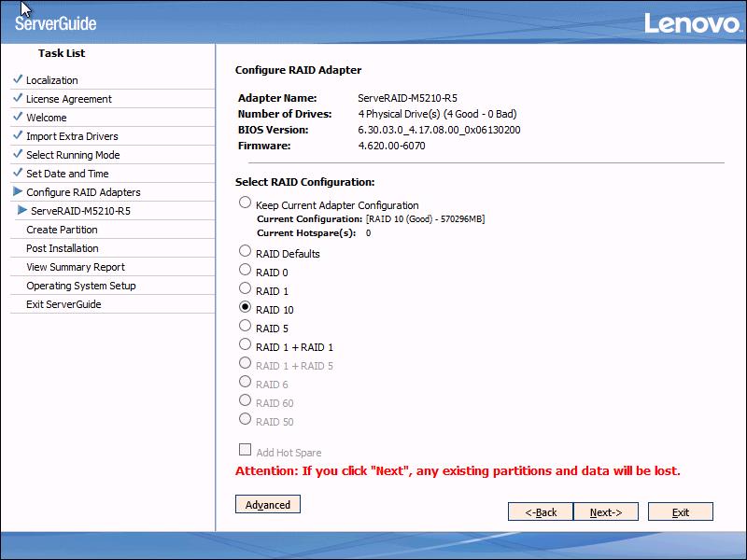Exit the ServerGuide wizard
747x560 pixels.
click(x=680, y=511)
